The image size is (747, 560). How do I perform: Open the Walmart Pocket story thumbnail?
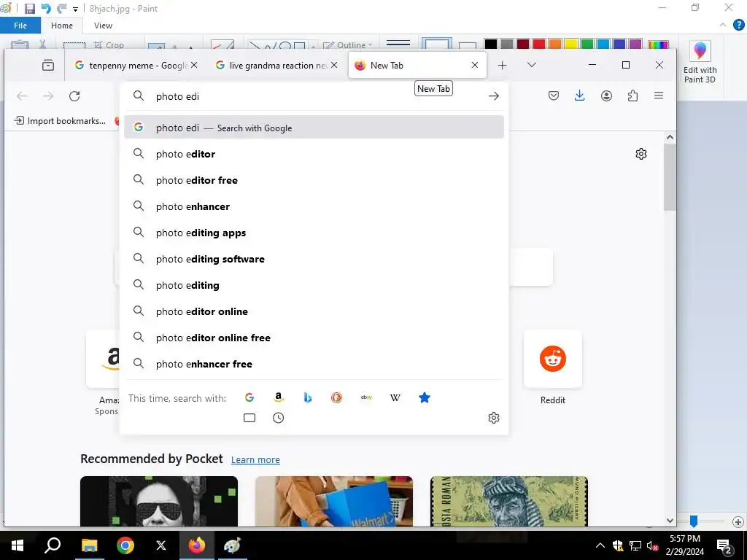point(333,501)
